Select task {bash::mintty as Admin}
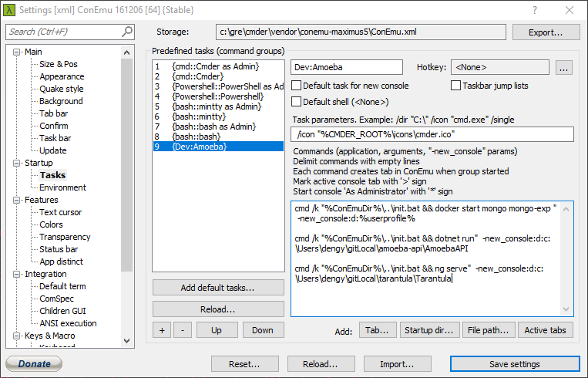The width and height of the screenshot is (588, 378). pyautogui.click(x=218, y=106)
